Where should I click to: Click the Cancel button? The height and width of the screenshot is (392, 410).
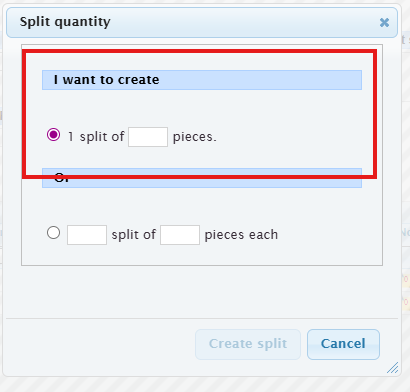click(343, 344)
